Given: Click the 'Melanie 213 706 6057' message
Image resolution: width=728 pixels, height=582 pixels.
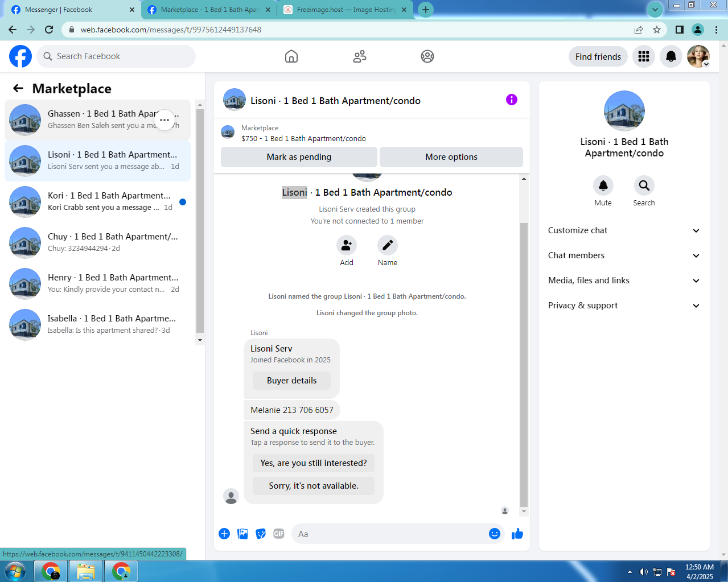Looking at the screenshot, I should 292,410.
